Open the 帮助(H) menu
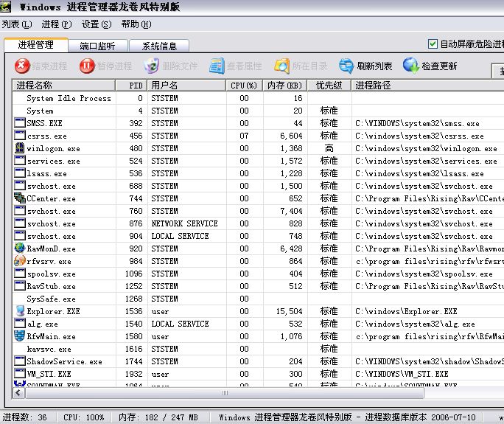Image resolution: width=504 pixels, height=424 pixels. [x=136, y=24]
